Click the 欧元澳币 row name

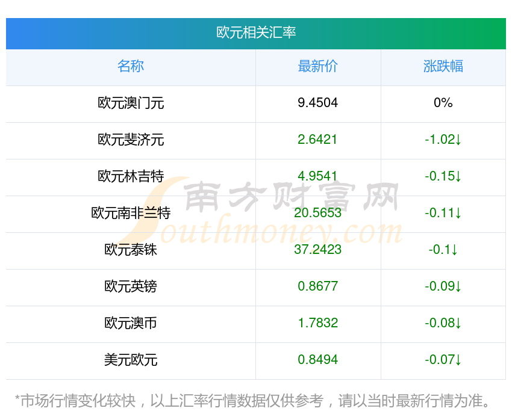pos(131,323)
